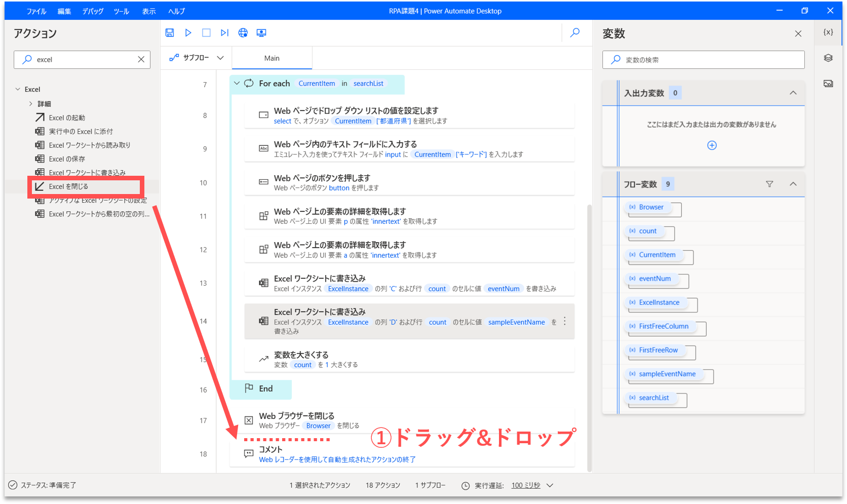The height and width of the screenshot is (504, 847).
Task: Click the flow search magnifier icon
Action: click(575, 33)
